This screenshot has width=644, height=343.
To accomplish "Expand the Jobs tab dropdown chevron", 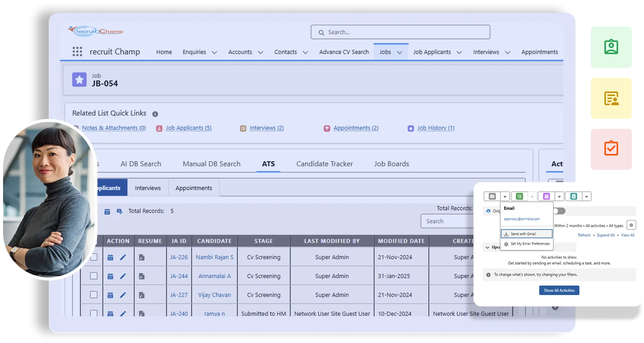I will [x=400, y=53].
